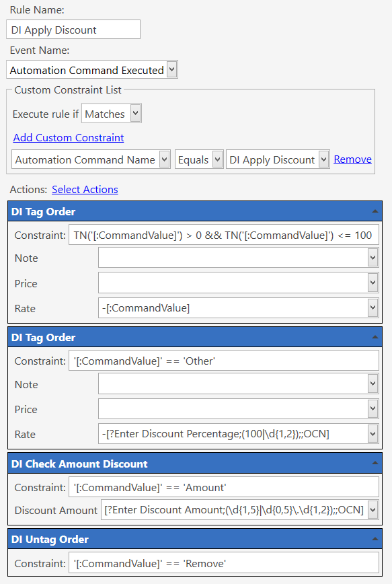Image resolution: width=392 pixels, height=584 pixels.
Task: Open Price dropdown in second DI Tag Order
Action: tap(373, 408)
